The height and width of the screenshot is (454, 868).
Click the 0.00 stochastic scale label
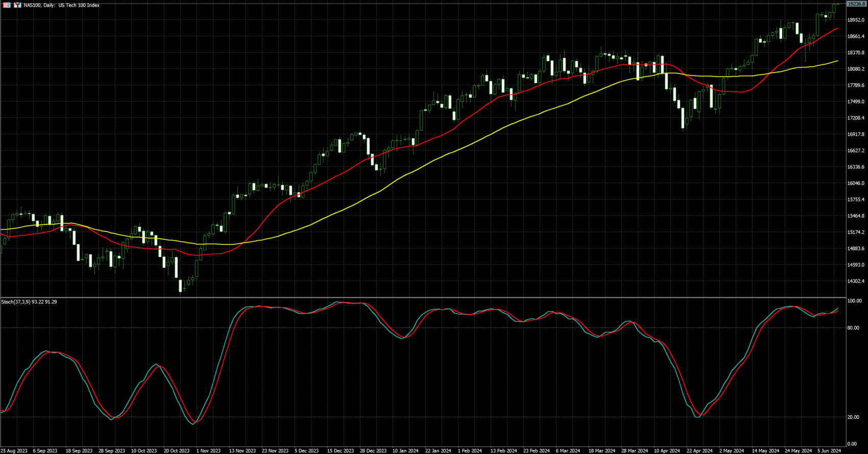(852, 444)
